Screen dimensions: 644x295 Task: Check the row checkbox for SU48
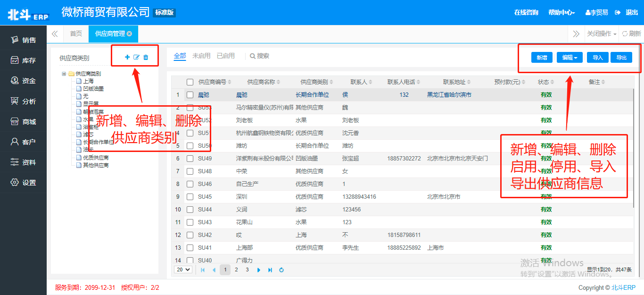[190, 171]
